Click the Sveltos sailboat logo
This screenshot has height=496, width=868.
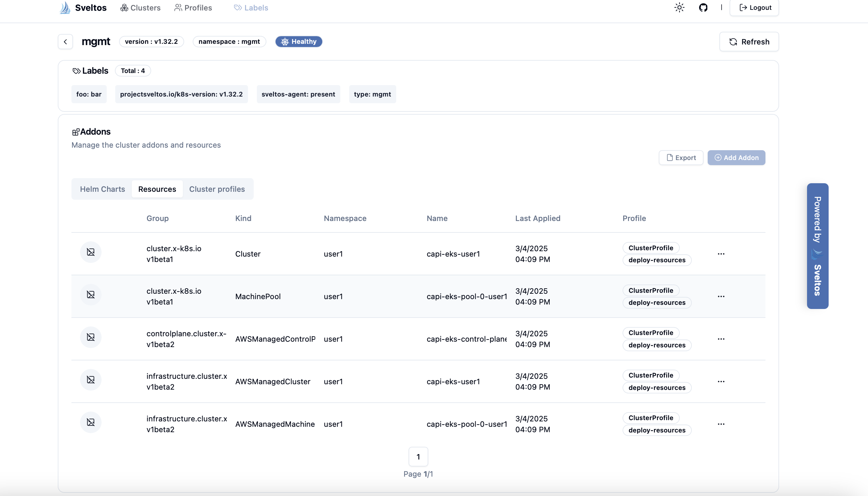pos(64,8)
